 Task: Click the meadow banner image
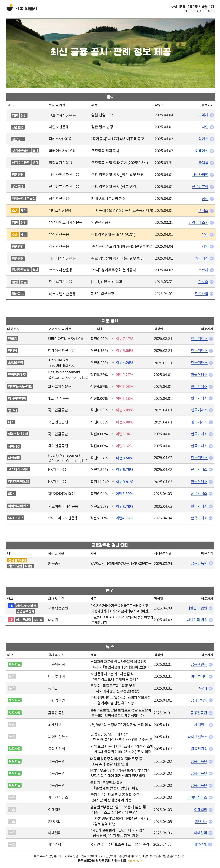pos(111,53)
